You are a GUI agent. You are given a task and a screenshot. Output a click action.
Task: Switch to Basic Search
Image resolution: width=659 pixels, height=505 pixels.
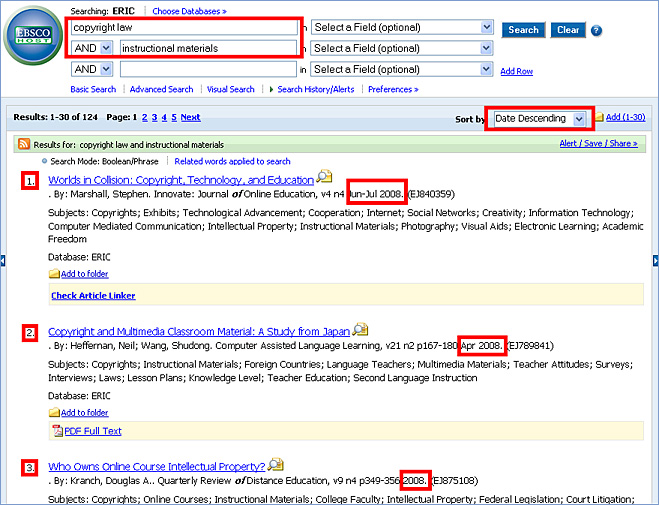93,89
